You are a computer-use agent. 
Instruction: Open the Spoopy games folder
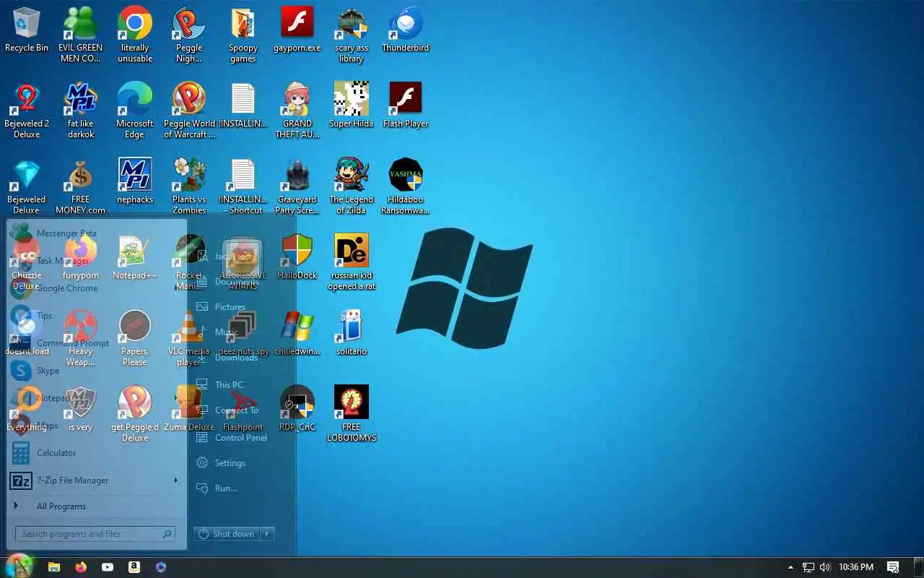coord(243,35)
